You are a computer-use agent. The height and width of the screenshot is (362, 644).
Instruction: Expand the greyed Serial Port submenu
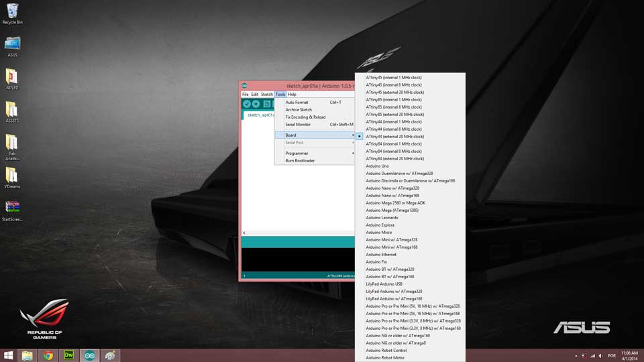pos(314,142)
